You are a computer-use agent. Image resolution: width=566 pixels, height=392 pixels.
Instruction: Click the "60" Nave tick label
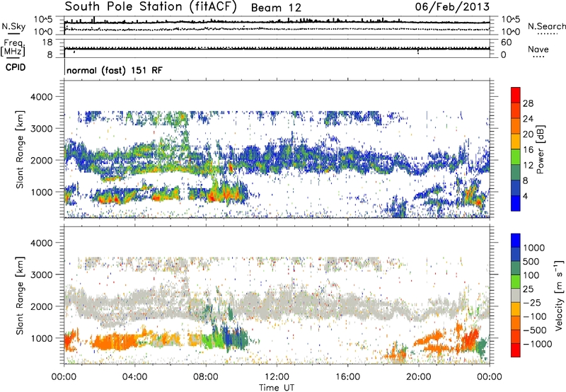(x=506, y=42)
